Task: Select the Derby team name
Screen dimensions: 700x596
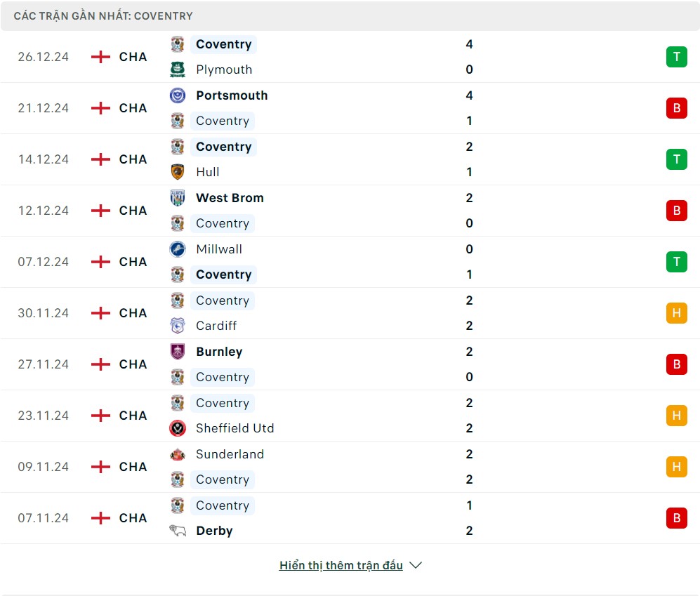Action: (x=214, y=531)
